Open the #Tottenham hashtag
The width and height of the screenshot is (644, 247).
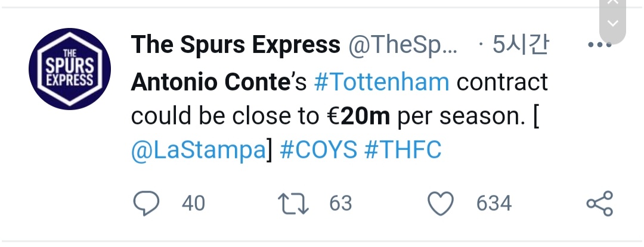pos(381,82)
